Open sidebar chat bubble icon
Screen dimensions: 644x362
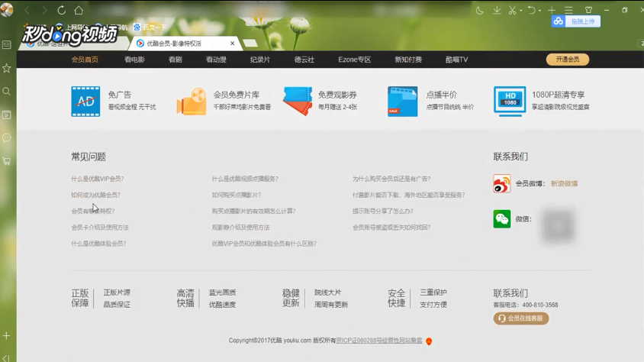coord(7,138)
